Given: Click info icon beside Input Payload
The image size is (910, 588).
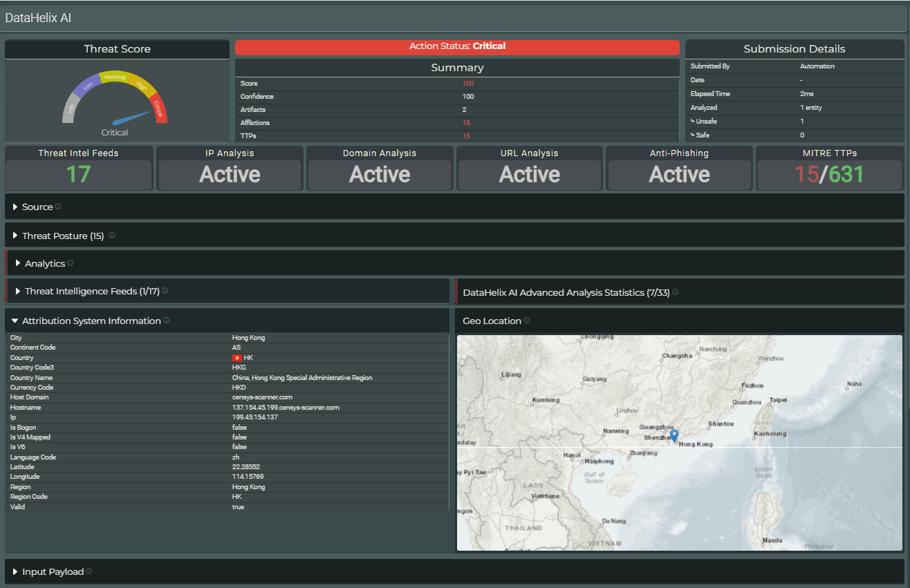Looking at the screenshot, I should point(89,571).
